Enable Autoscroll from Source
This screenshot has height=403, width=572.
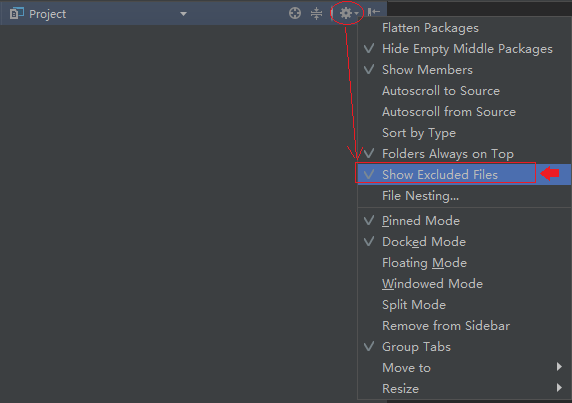(464, 112)
